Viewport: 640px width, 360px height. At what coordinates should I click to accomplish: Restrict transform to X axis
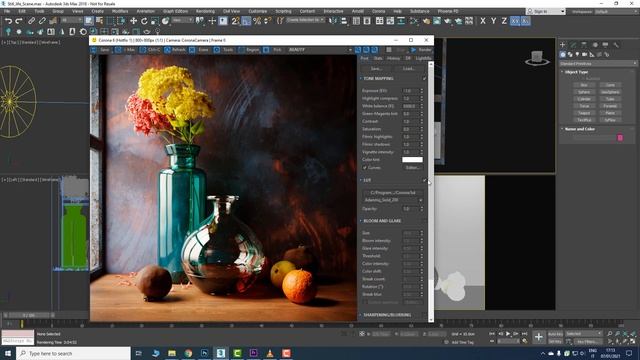483,21
